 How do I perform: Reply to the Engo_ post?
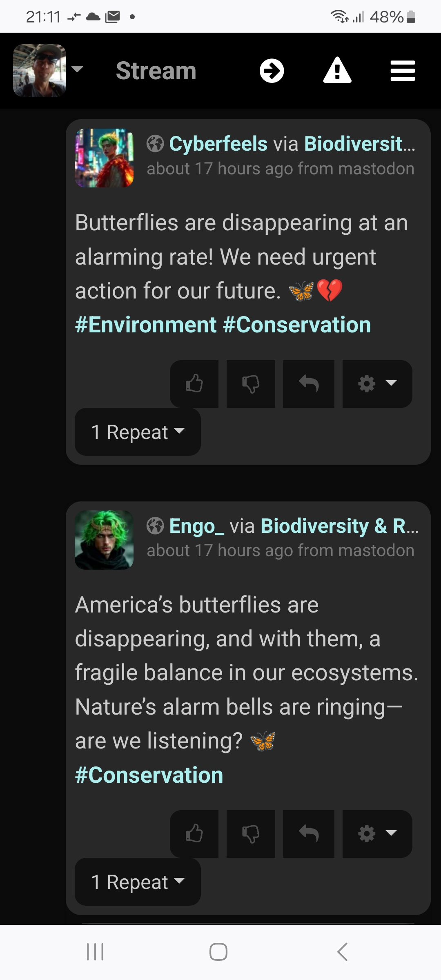(309, 834)
